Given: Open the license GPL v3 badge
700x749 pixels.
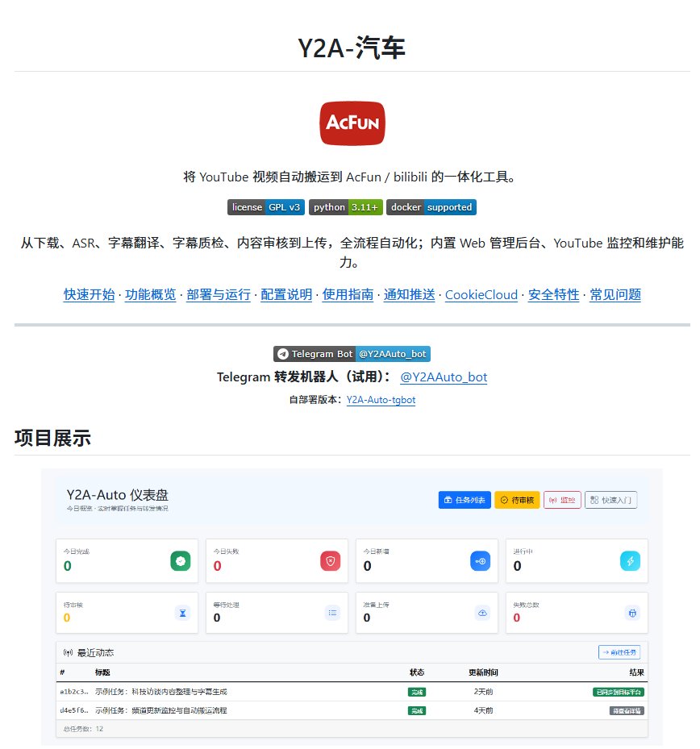Looking at the screenshot, I should [265, 207].
